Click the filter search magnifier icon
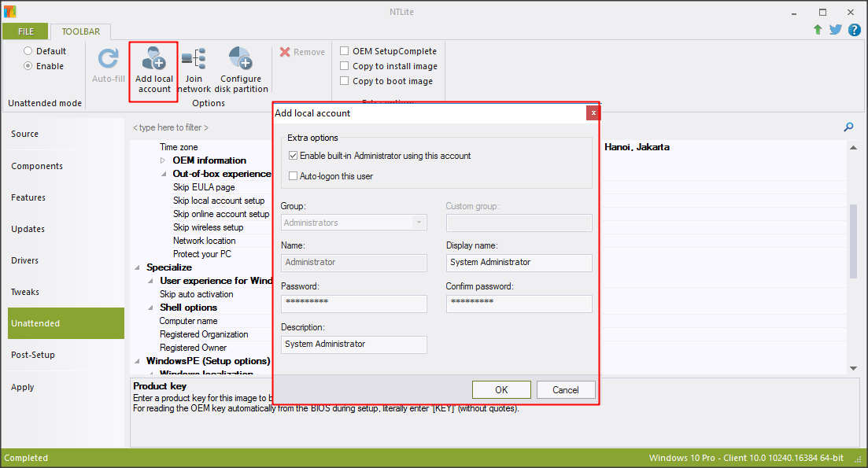 848,127
